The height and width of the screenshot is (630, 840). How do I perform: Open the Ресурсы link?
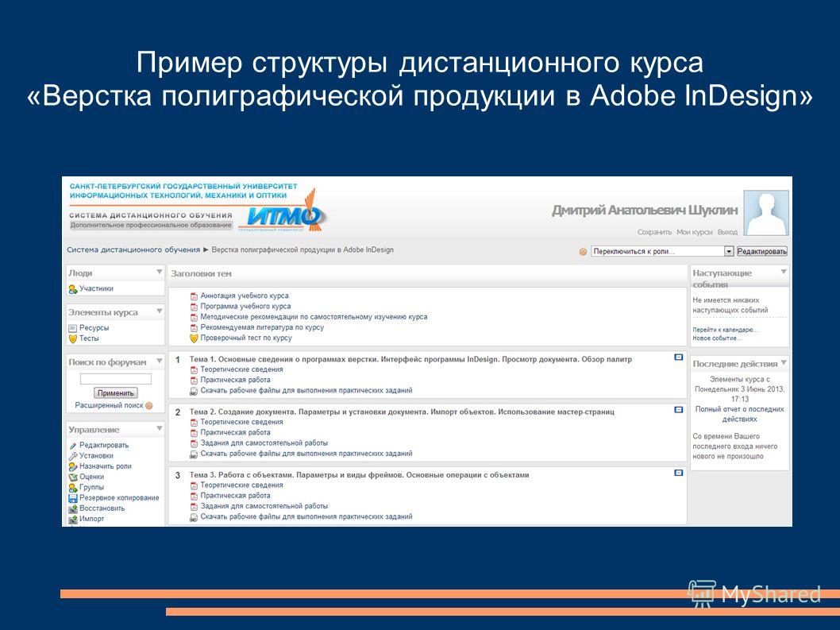point(94,328)
